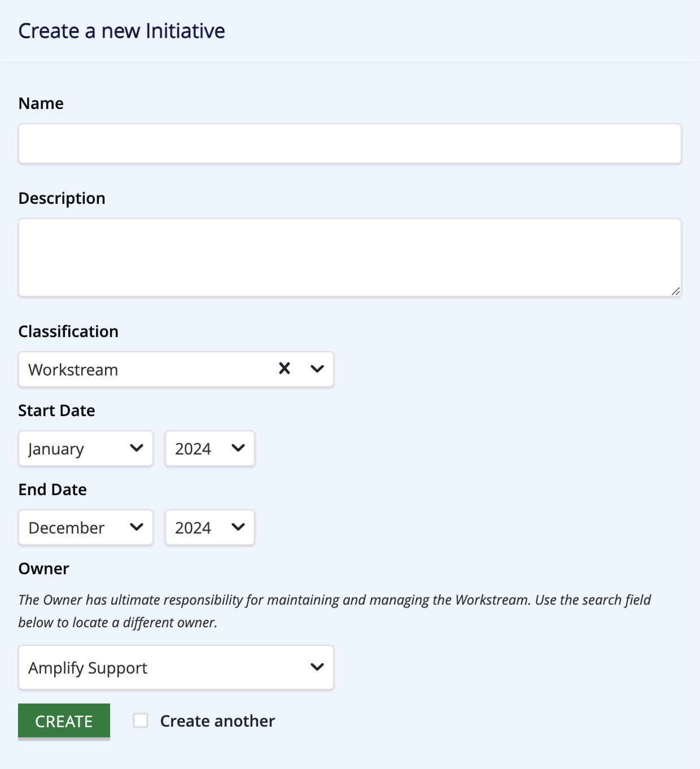Click the green CREATE button
Image resolution: width=700 pixels, height=769 pixels.
point(64,721)
